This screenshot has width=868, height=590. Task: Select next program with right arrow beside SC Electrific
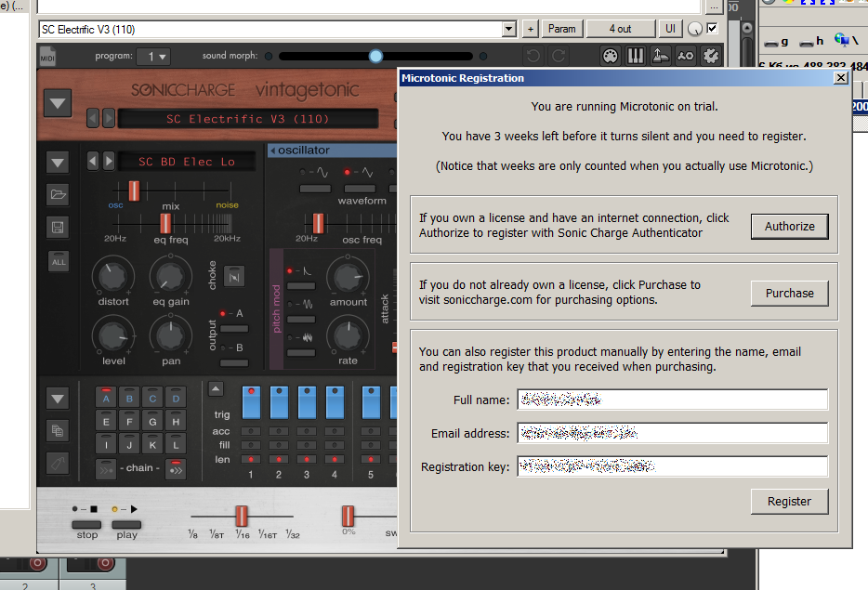(x=109, y=118)
